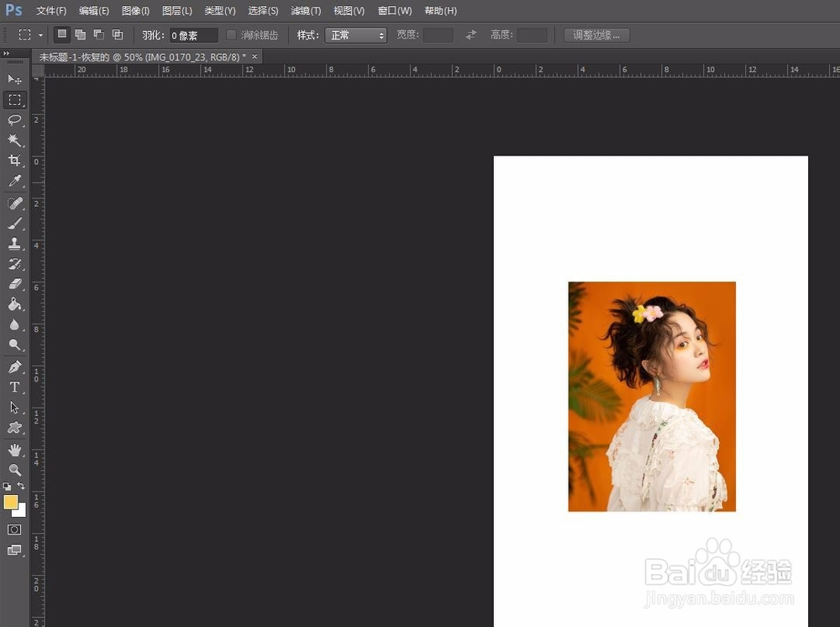
Task: Select the Hand tool
Action: pos(14,450)
